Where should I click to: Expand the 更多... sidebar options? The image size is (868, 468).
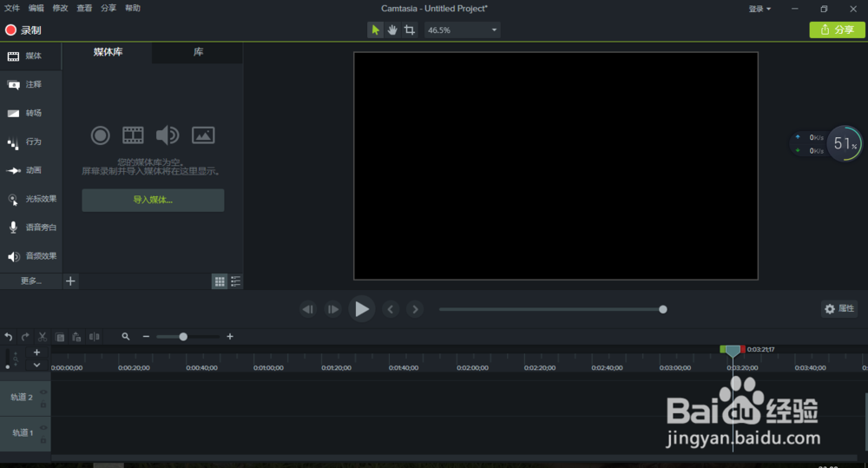pos(31,280)
